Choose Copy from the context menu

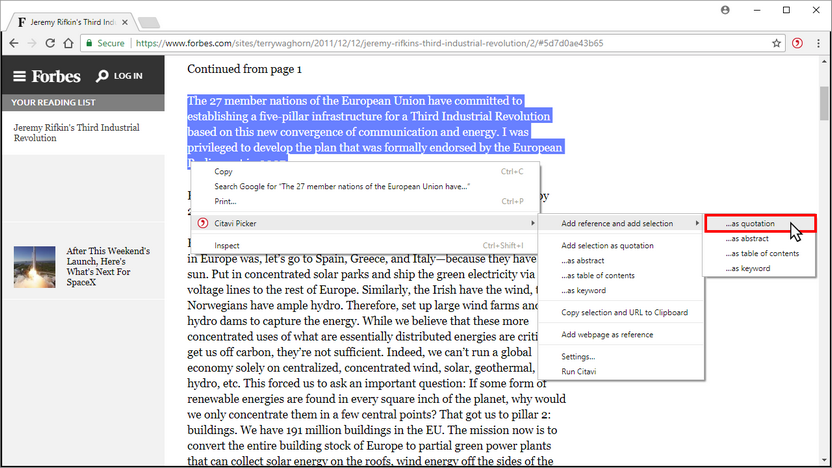click(365, 171)
